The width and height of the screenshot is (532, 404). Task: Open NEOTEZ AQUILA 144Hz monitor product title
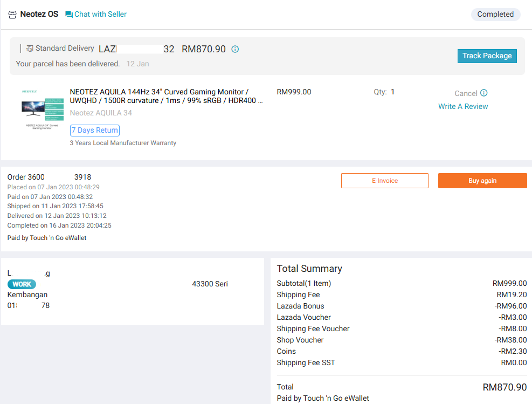[166, 97]
